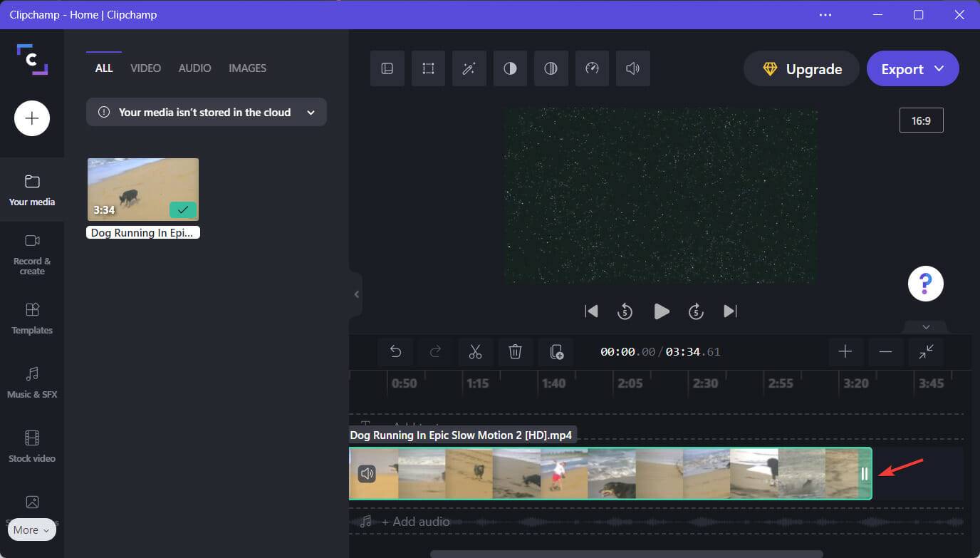This screenshot has width=980, height=558.
Task: Open the Speed control tool
Action: coord(592,68)
